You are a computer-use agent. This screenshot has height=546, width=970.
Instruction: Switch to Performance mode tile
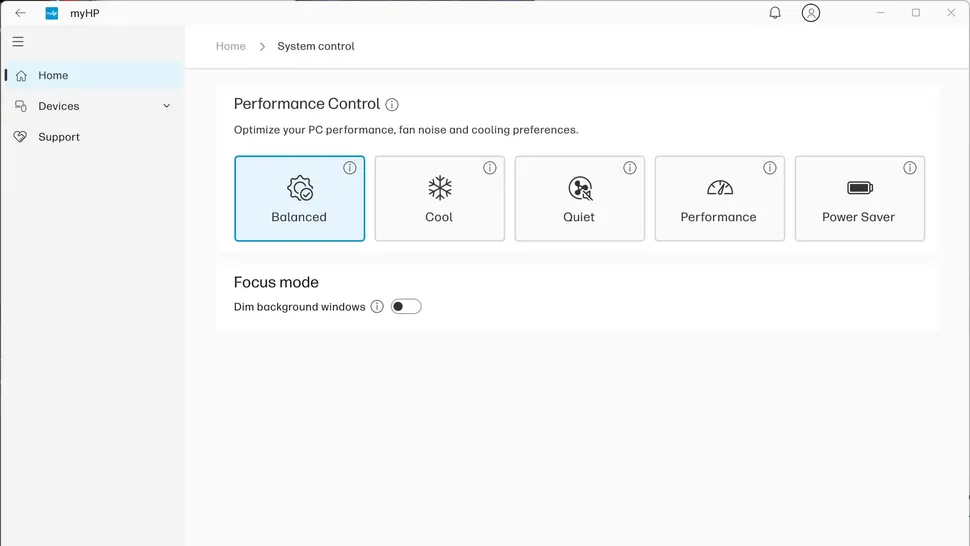tap(719, 199)
